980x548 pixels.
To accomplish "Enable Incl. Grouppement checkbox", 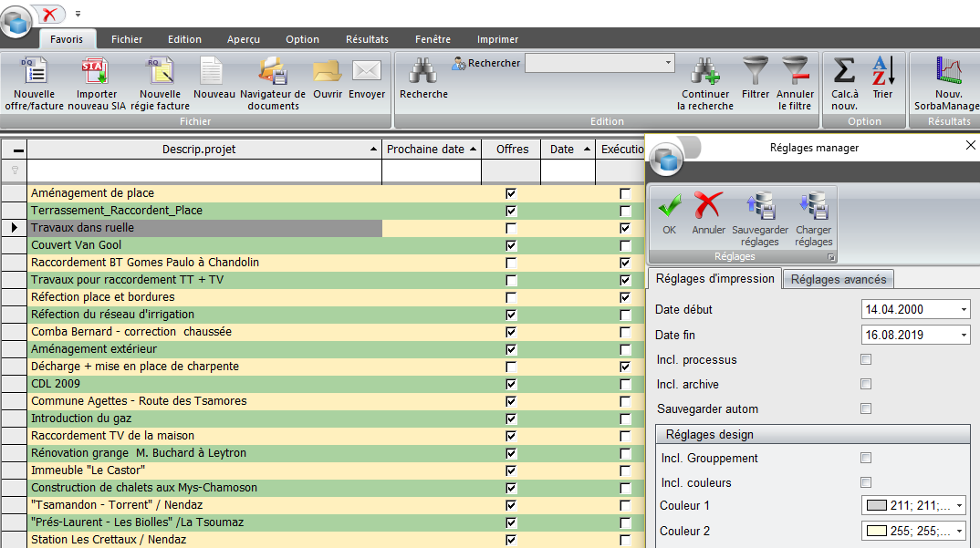I will tap(866, 458).
